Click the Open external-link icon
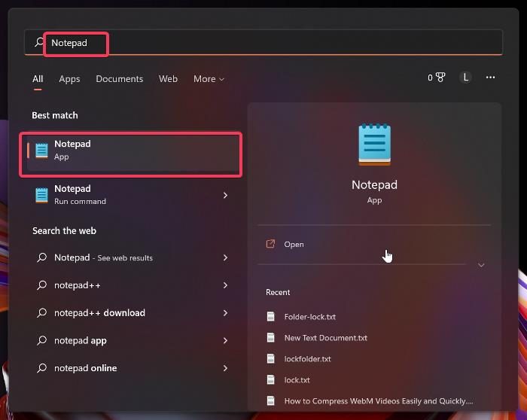527x420 pixels. [270, 244]
